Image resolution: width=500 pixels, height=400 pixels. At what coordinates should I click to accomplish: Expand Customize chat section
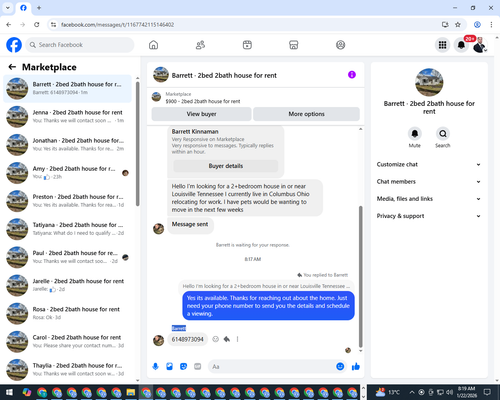point(429,164)
